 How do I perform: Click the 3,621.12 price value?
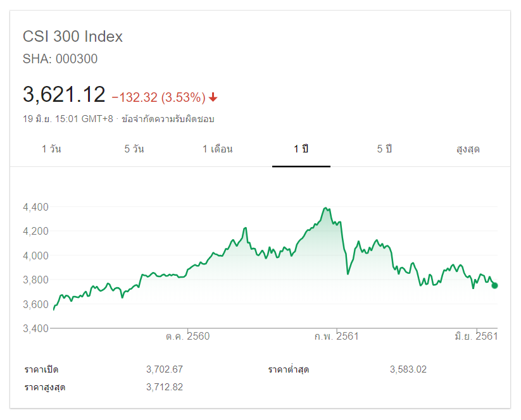click(64, 95)
